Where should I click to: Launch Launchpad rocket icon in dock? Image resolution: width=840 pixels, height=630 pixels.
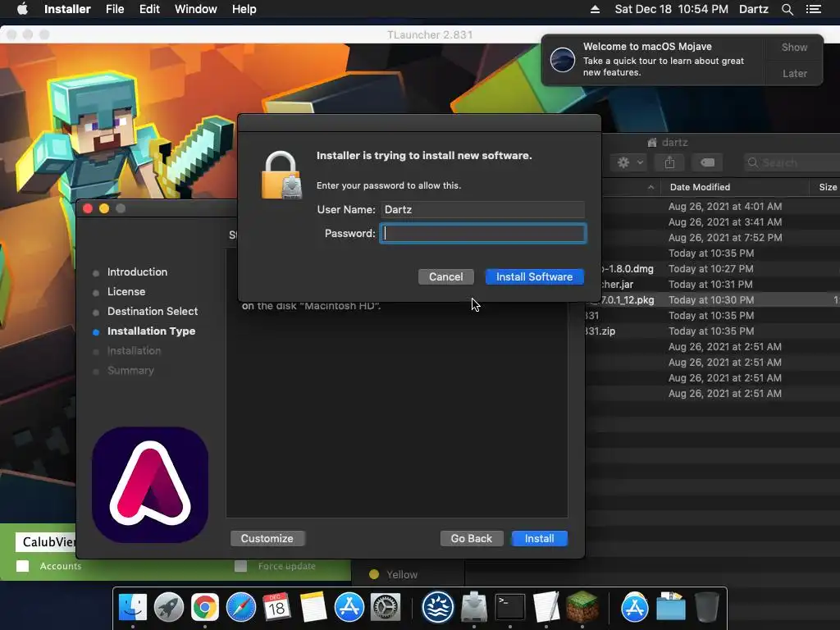169,608
